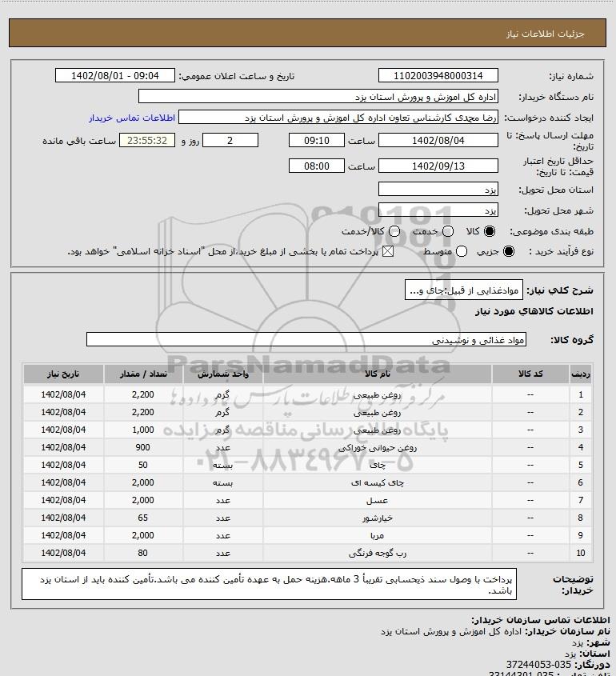Screen dimensions: 616x676
Task: Click the response deadline time 09:10 field
Action: click(x=317, y=140)
